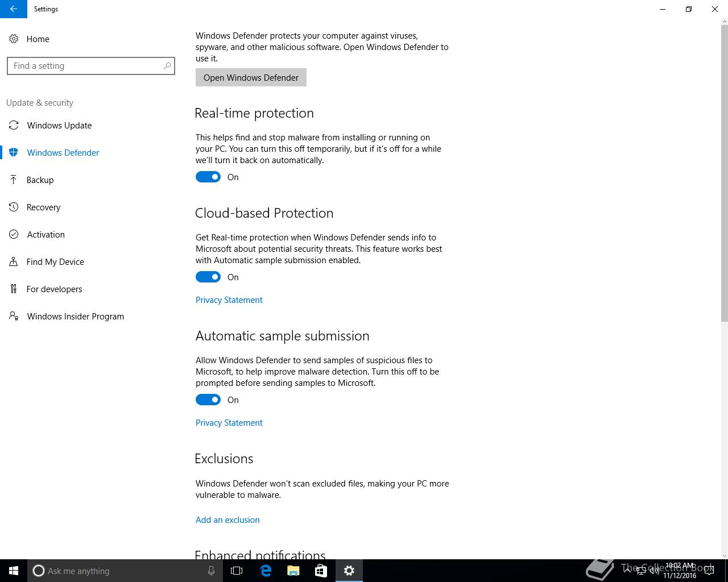This screenshot has width=728, height=582.
Task: Turn off Real-time protection toggle
Action: tap(208, 177)
